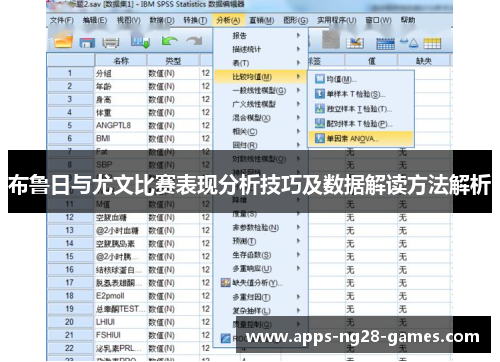
Task: Click the 单样本 T 检验 icon
Action: [x=319, y=94]
